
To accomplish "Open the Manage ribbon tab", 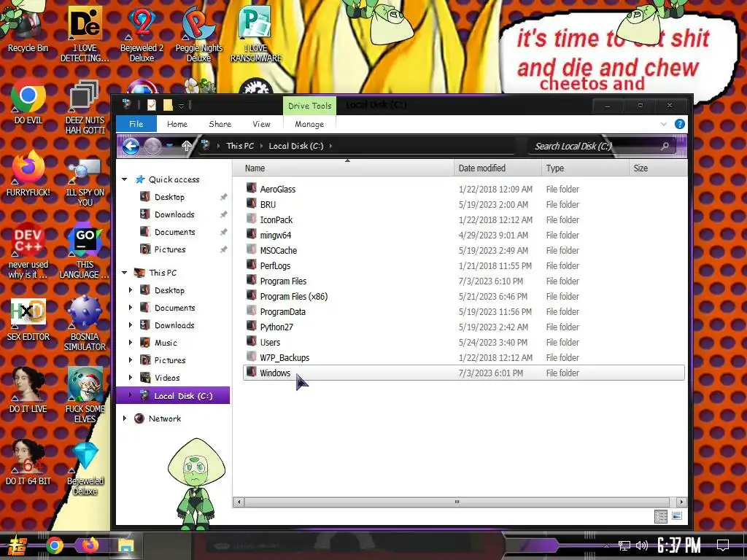I will click(x=309, y=124).
